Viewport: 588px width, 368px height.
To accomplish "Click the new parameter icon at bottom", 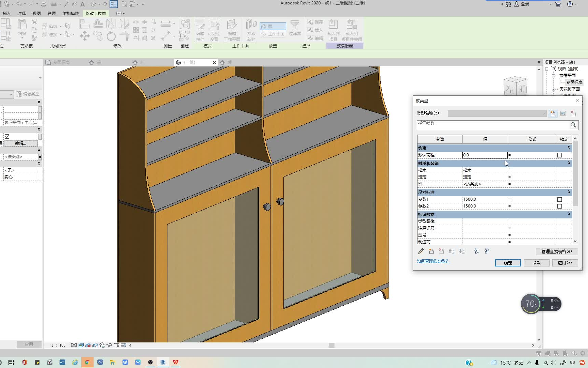I will [x=431, y=251].
